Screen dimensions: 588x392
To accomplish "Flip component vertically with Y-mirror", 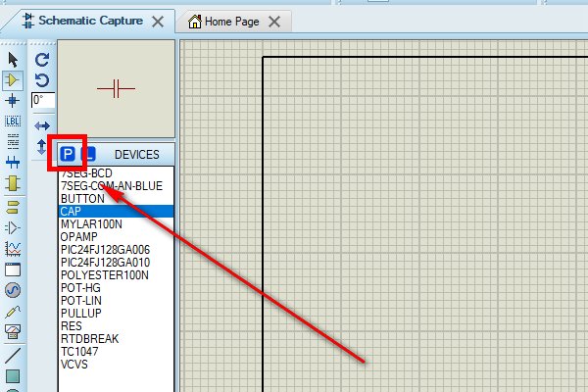I will 41,147.
